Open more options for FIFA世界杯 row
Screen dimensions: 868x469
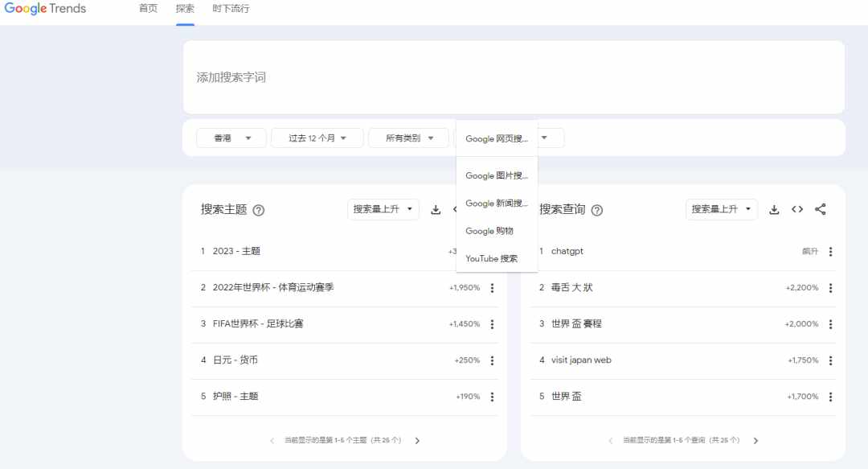(492, 324)
